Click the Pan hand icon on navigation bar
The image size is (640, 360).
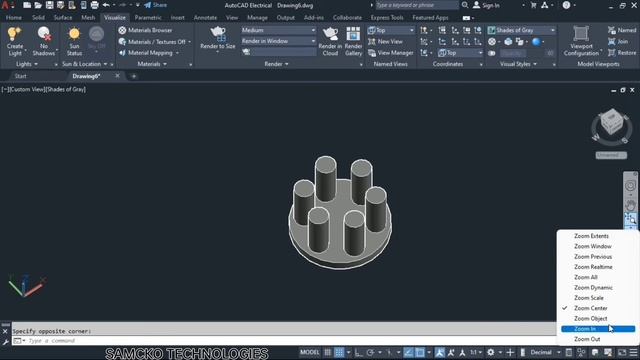point(630,205)
